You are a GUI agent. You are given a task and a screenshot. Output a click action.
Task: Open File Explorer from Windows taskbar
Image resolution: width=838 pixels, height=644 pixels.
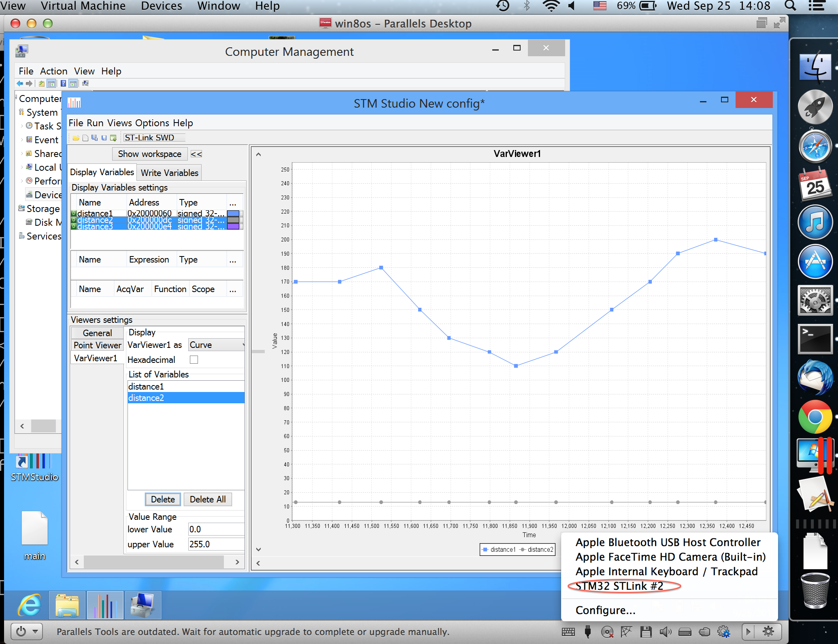67,606
